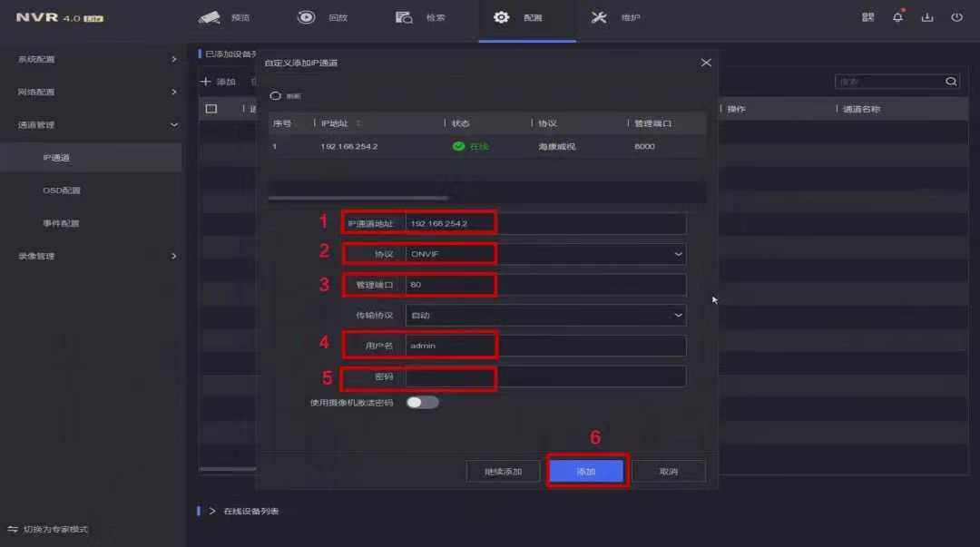Click the search magnifier icon

(x=951, y=82)
